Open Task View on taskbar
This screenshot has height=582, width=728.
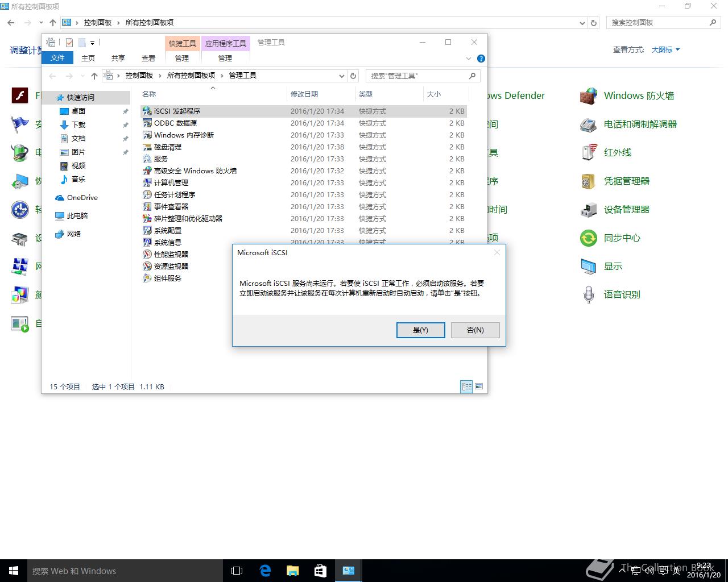(x=237, y=571)
